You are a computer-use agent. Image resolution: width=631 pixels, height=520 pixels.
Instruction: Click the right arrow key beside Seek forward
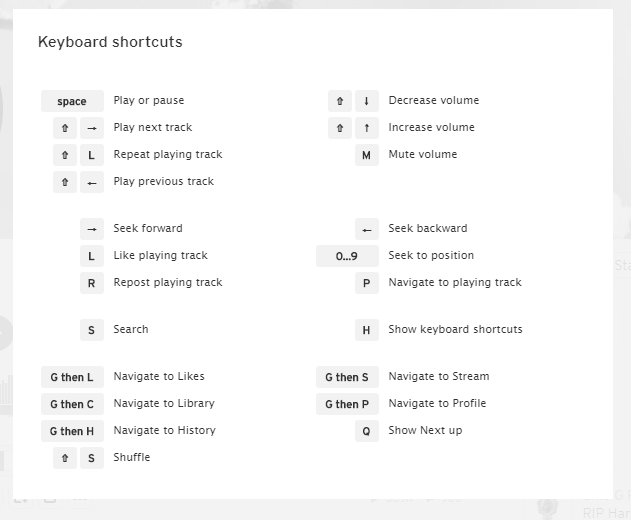tap(91, 229)
